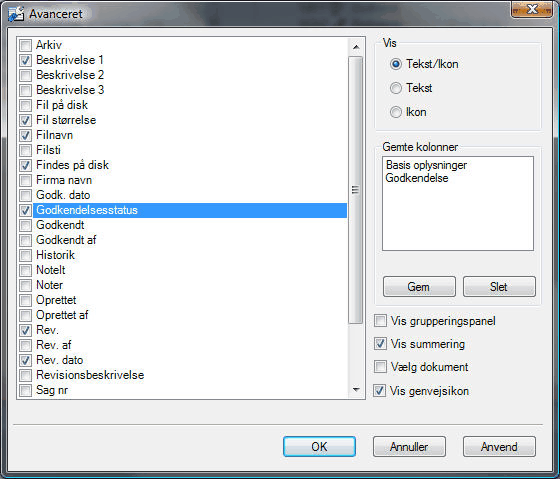This screenshot has width=560, height=479.
Task: Click the Avanceret dialog title icon
Action: pos(16,14)
